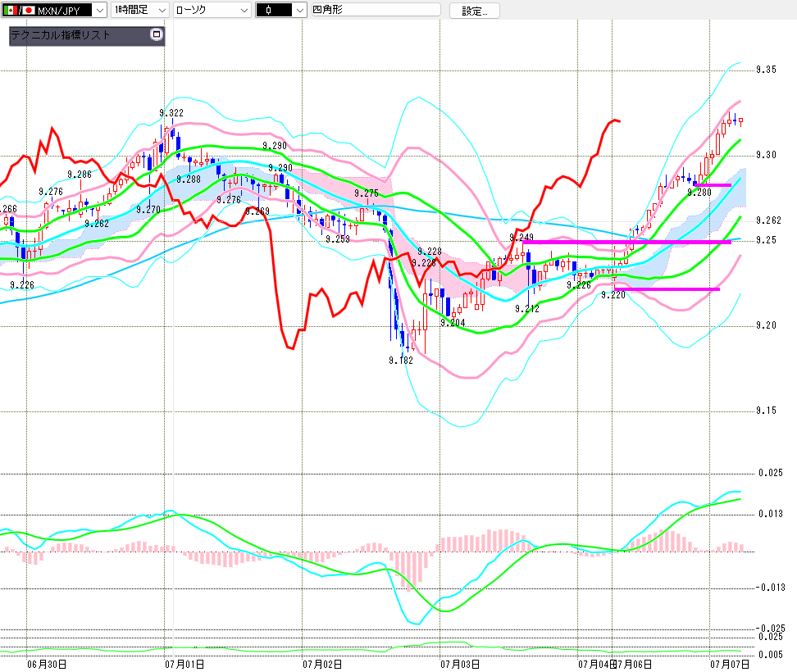This screenshot has height=672, width=797.
Task: Click the 四角形 shape field
Action: click(x=376, y=10)
